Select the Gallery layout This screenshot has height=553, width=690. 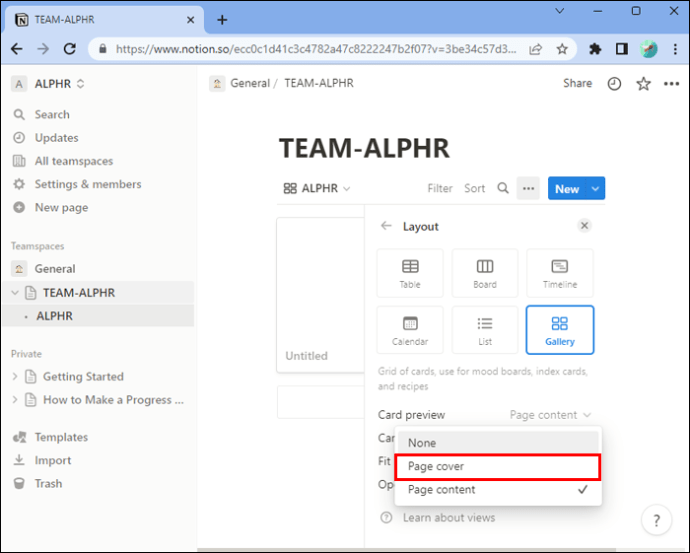tap(560, 330)
